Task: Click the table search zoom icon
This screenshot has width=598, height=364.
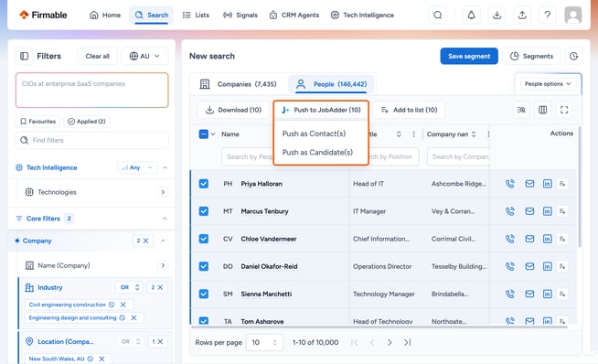Action: [521, 110]
